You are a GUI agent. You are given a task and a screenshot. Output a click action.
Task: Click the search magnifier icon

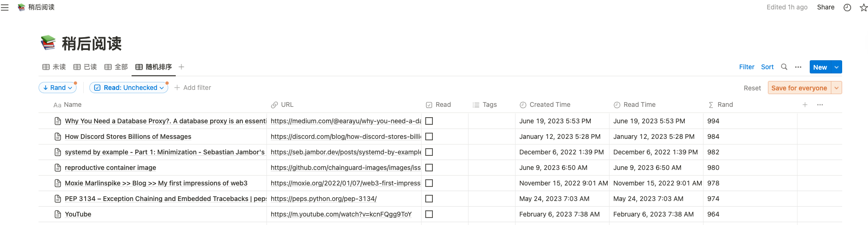pos(784,67)
